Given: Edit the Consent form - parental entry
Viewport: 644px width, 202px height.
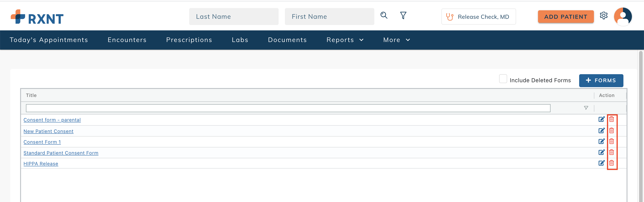Looking at the screenshot, I should [x=601, y=119].
